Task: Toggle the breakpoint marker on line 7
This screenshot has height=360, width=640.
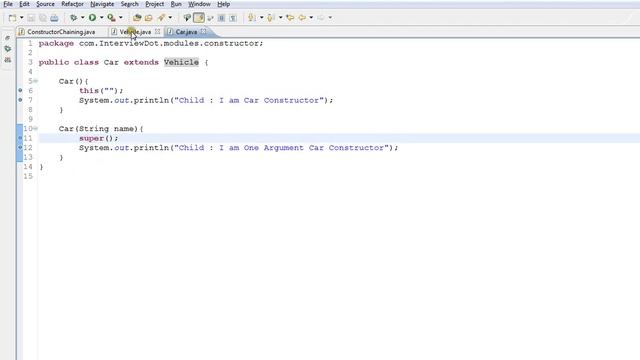Action: 20,100
